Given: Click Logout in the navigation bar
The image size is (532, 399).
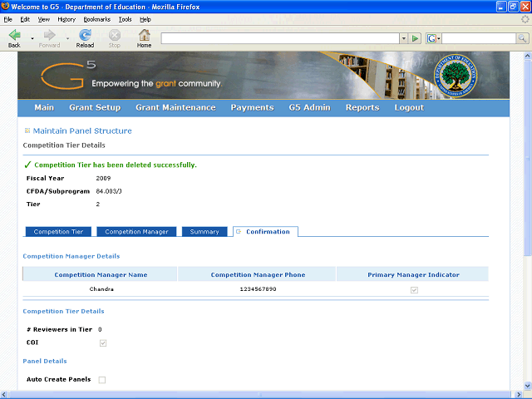Looking at the screenshot, I should [x=409, y=107].
